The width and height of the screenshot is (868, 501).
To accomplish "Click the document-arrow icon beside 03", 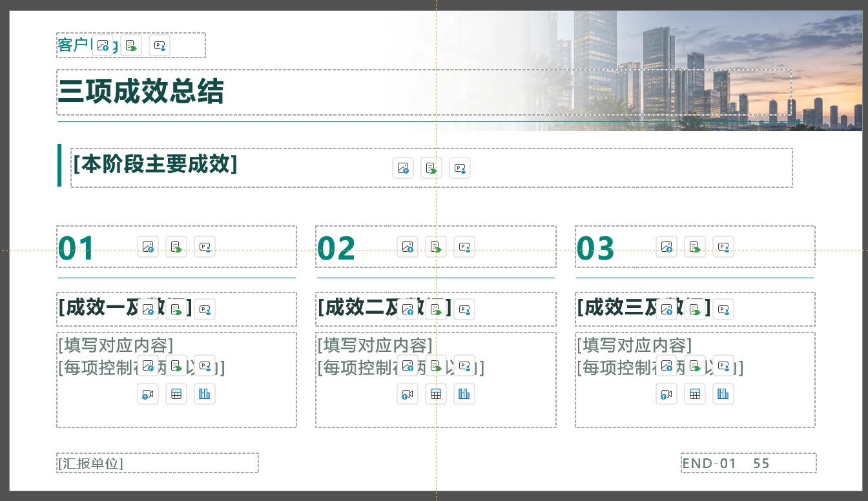I will [695, 247].
